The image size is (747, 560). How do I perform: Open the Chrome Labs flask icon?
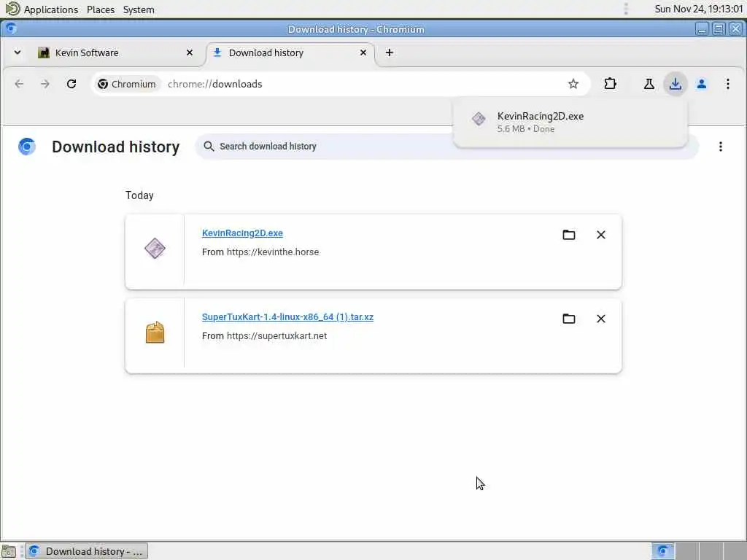649,84
